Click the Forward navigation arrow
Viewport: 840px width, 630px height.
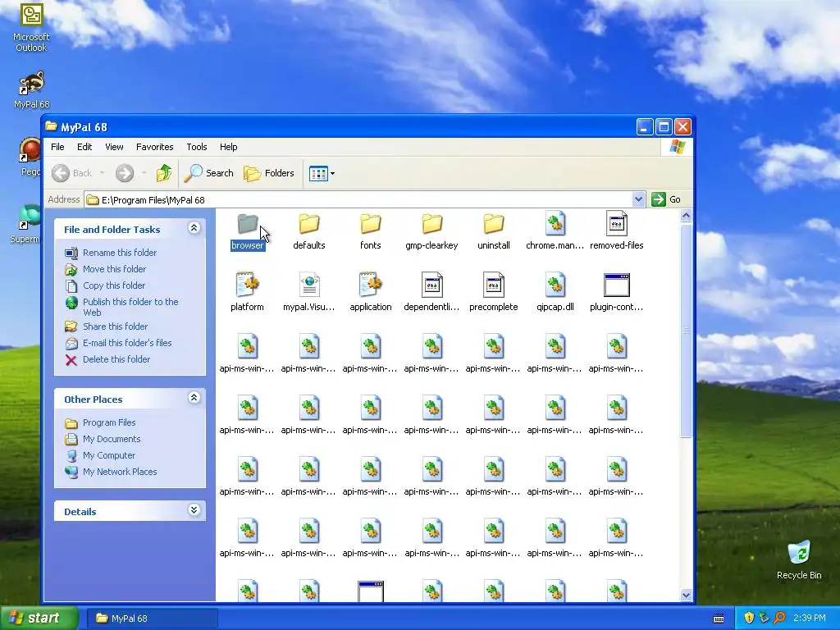(125, 173)
